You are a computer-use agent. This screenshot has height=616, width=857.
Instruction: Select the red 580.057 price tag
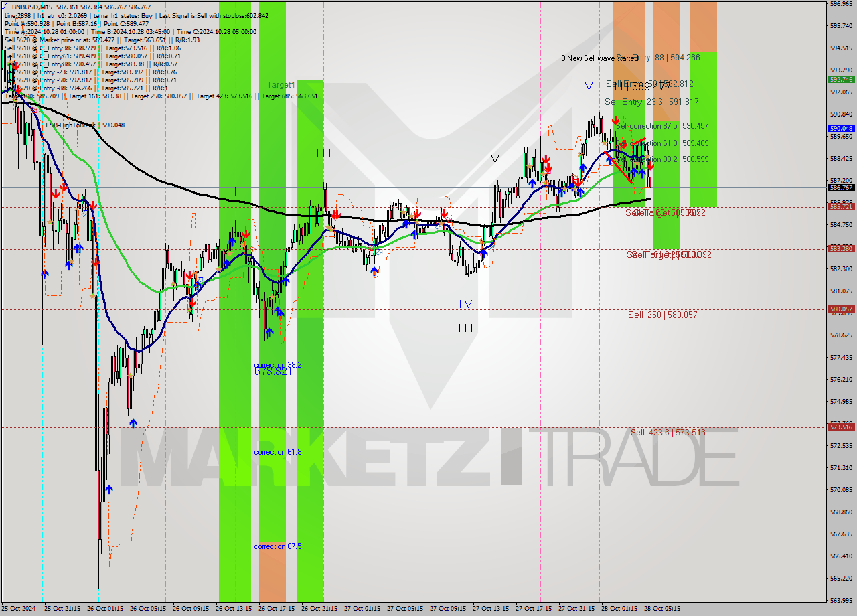[x=841, y=309]
